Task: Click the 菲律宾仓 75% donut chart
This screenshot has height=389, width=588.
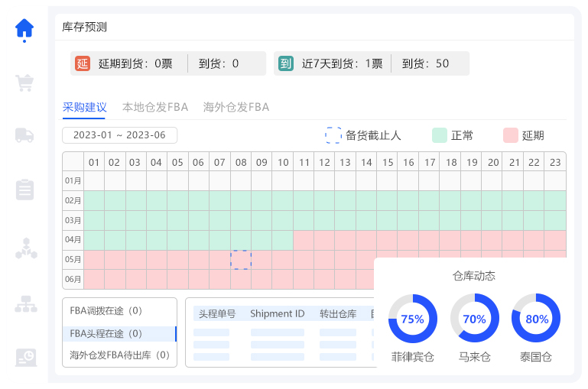Action: [412, 319]
